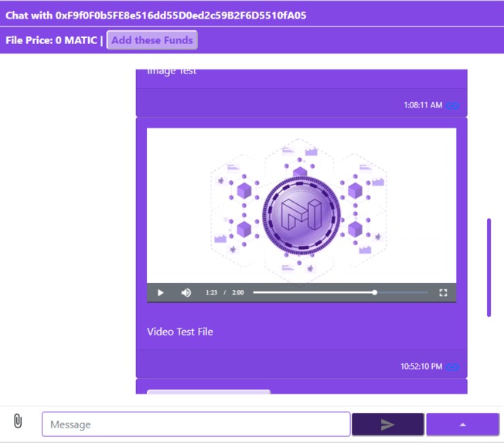504x443 pixels.
Task: Expand the up-arrow options button
Action: coord(462,424)
